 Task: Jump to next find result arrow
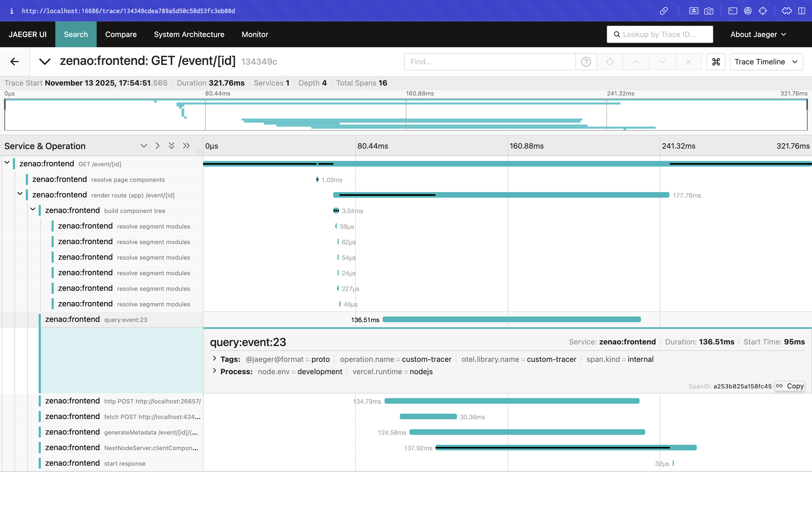(662, 62)
